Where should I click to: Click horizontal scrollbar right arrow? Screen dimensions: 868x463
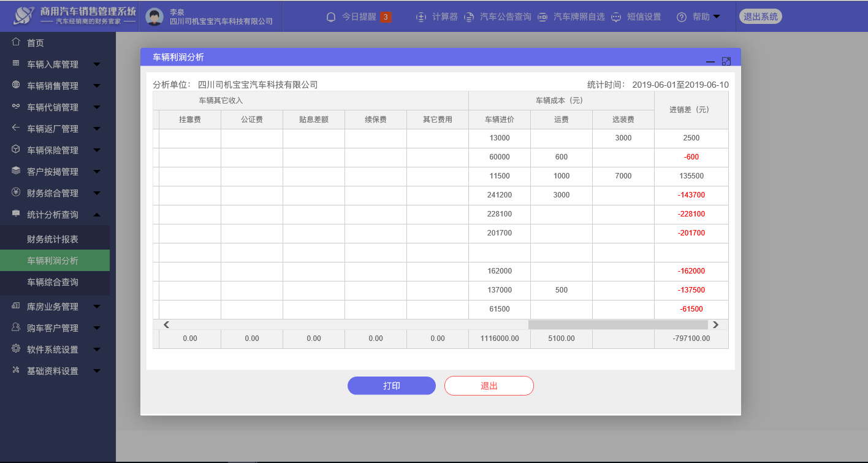pos(715,324)
